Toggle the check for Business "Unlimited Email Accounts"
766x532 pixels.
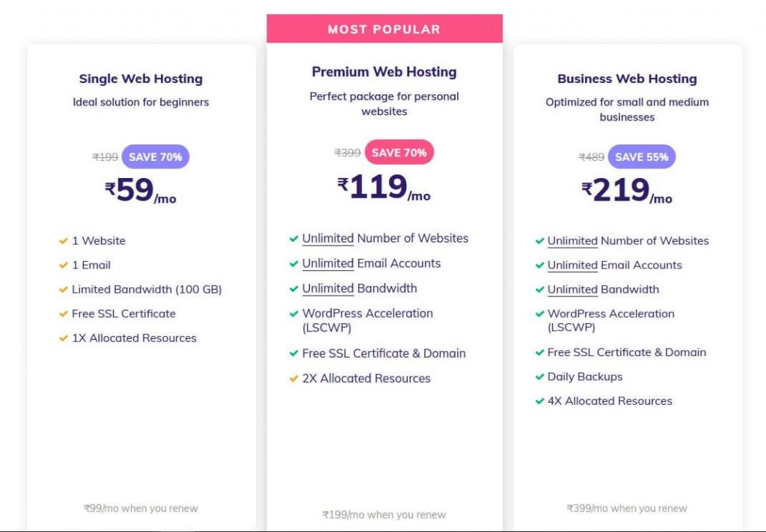point(539,265)
